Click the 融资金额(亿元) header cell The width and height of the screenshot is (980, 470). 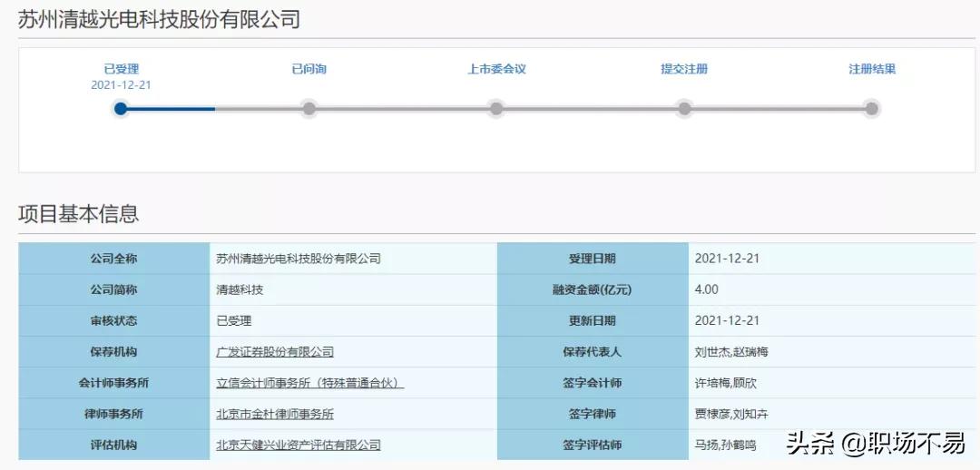coord(593,289)
